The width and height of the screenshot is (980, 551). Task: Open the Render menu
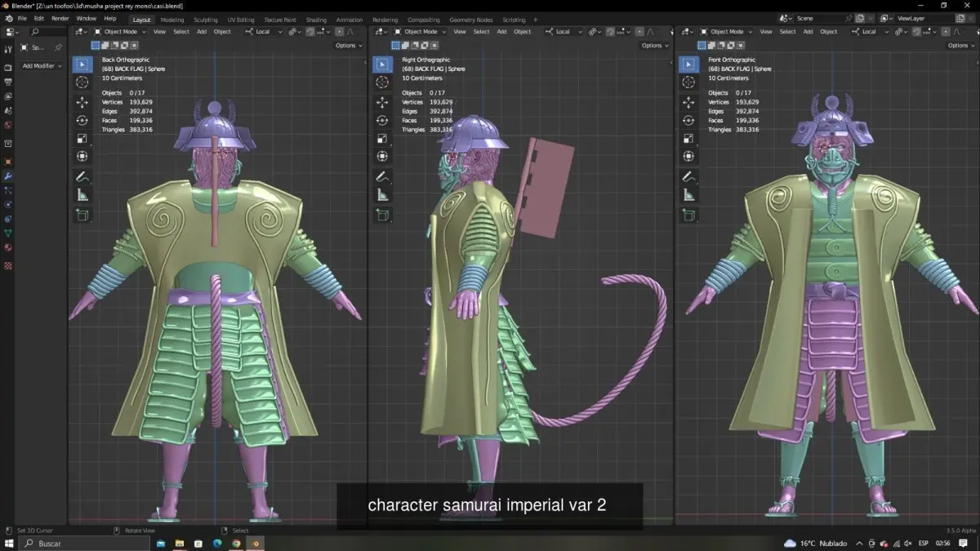click(60, 18)
